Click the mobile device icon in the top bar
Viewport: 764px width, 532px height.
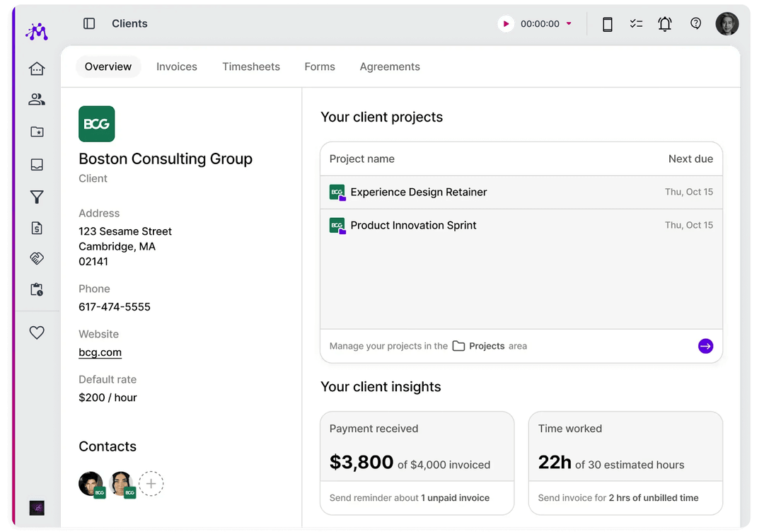(x=606, y=23)
